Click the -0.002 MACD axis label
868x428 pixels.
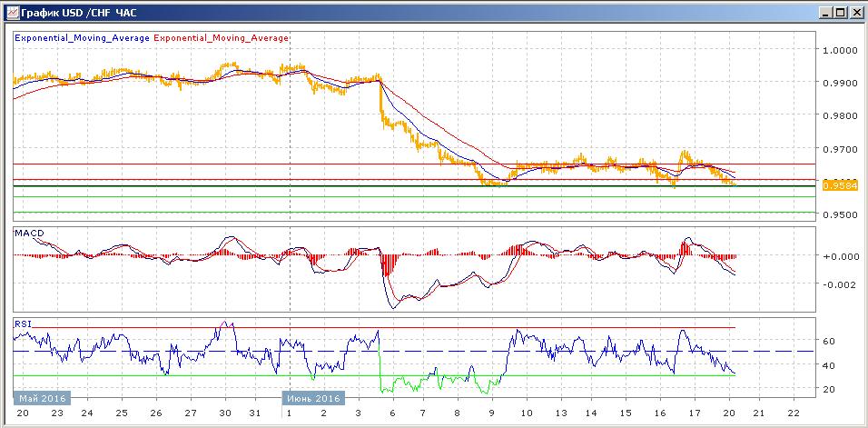click(840, 284)
